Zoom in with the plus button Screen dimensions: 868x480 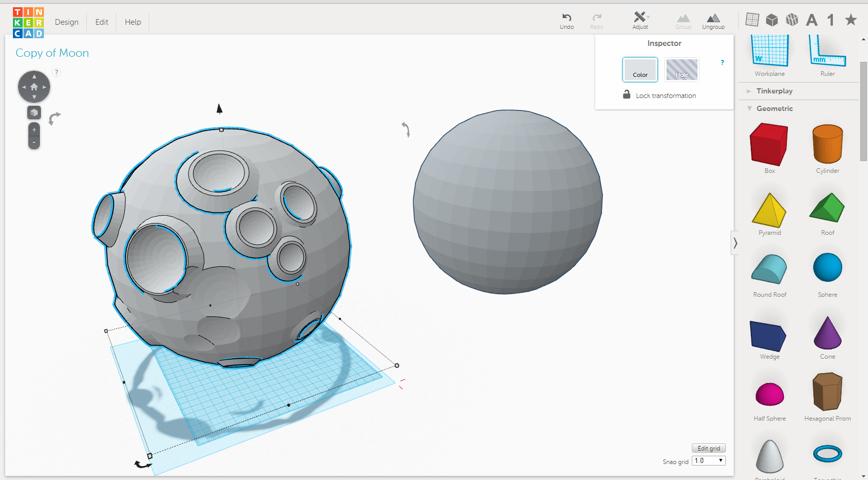coord(34,130)
